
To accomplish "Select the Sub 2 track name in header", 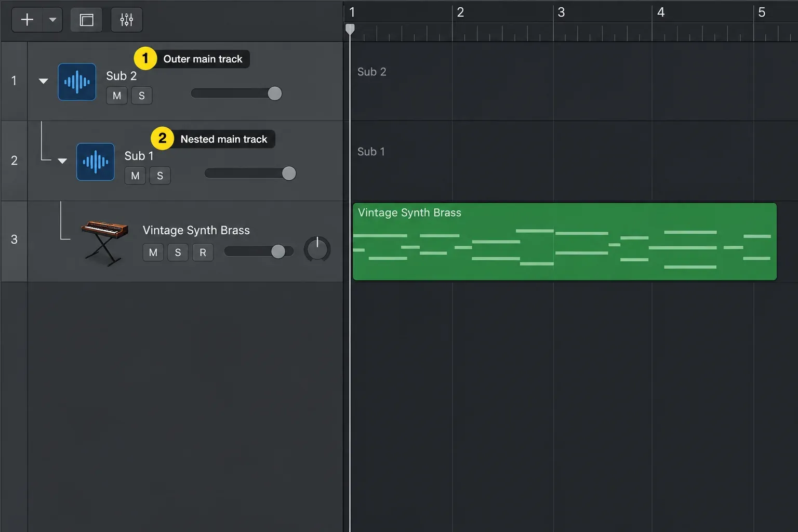I will [122, 76].
